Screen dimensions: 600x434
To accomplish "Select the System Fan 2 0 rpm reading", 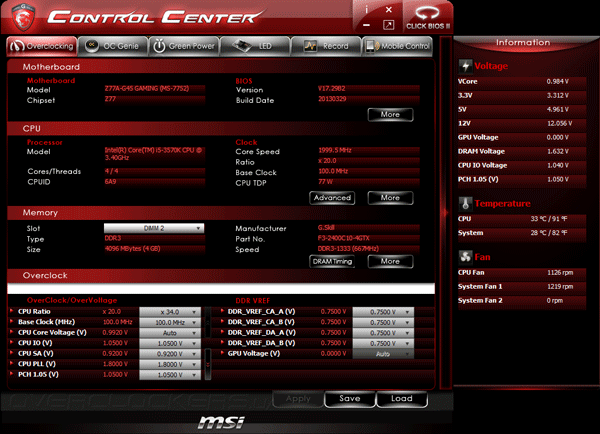I will (x=522, y=300).
